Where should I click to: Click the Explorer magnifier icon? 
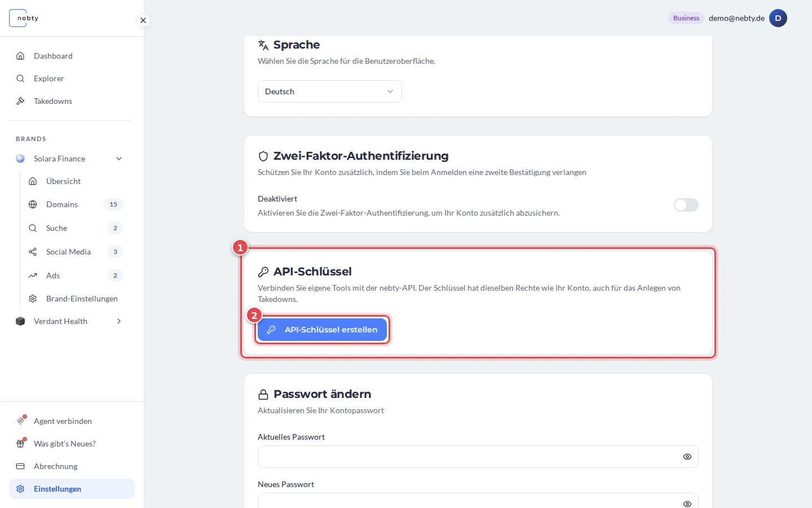(x=20, y=78)
